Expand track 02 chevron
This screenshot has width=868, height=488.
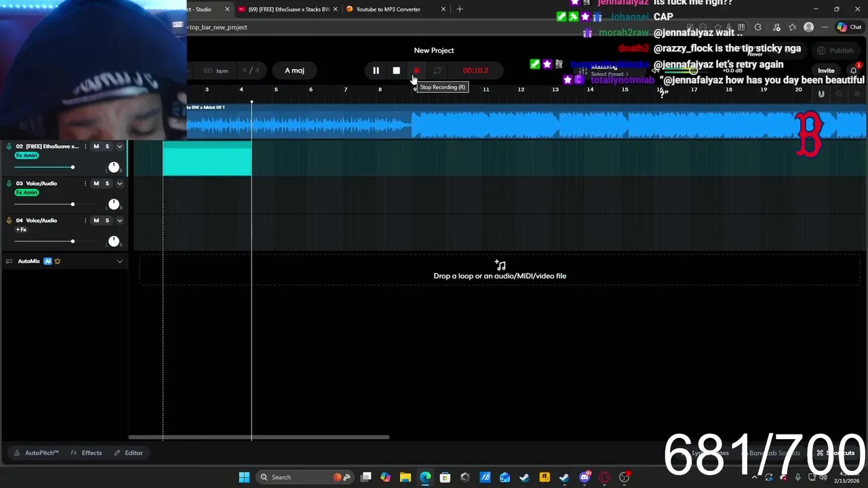point(120,146)
